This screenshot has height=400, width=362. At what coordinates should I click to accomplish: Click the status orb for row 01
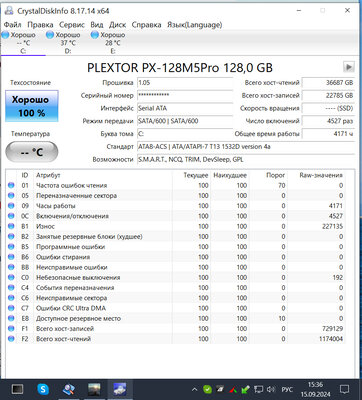11,185
